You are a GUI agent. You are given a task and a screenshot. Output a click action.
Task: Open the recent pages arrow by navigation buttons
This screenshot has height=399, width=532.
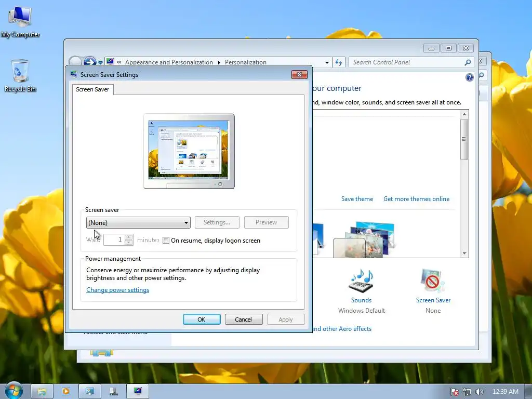100,63
